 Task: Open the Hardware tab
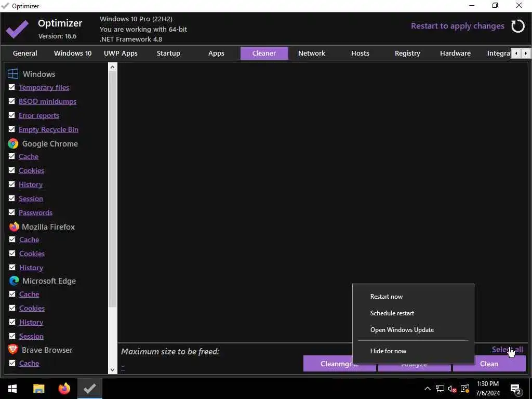click(x=455, y=54)
